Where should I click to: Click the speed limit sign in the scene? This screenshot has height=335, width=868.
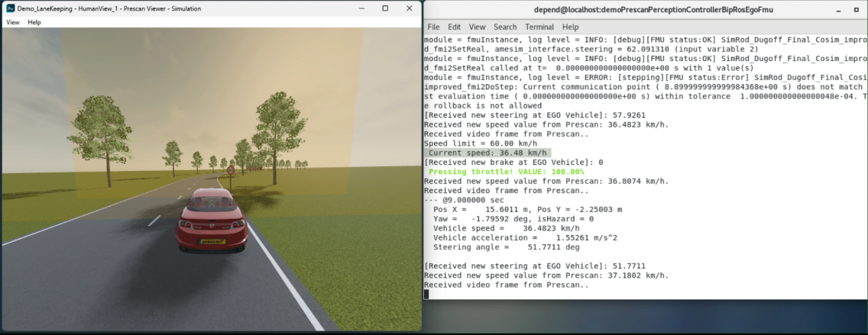pyautogui.click(x=230, y=172)
